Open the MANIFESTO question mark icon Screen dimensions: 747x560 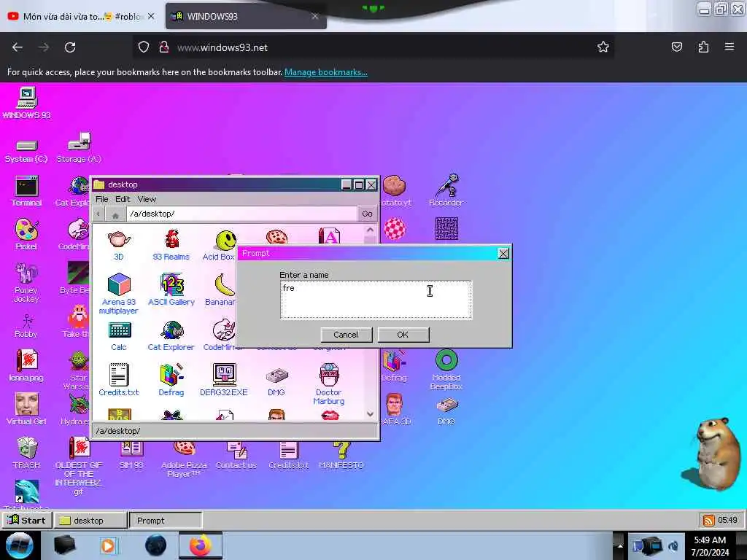341,455
